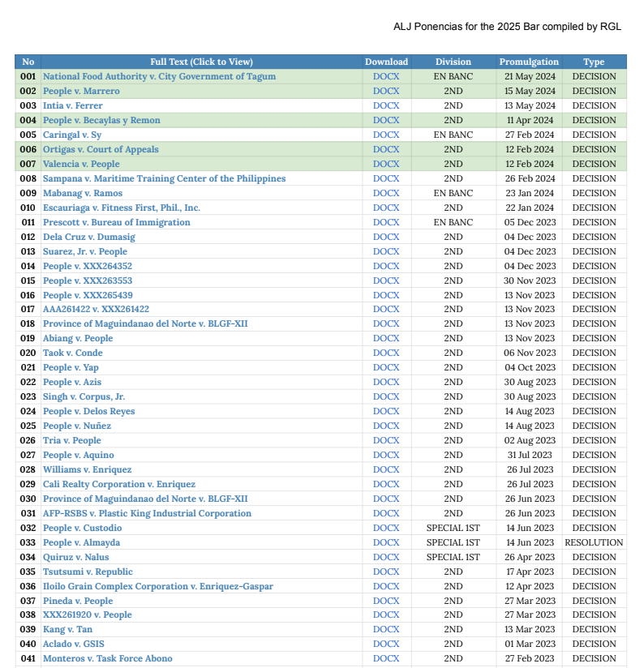Open Valencia v. People full text
The width and height of the screenshot is (644, 668).
(81, 164)
